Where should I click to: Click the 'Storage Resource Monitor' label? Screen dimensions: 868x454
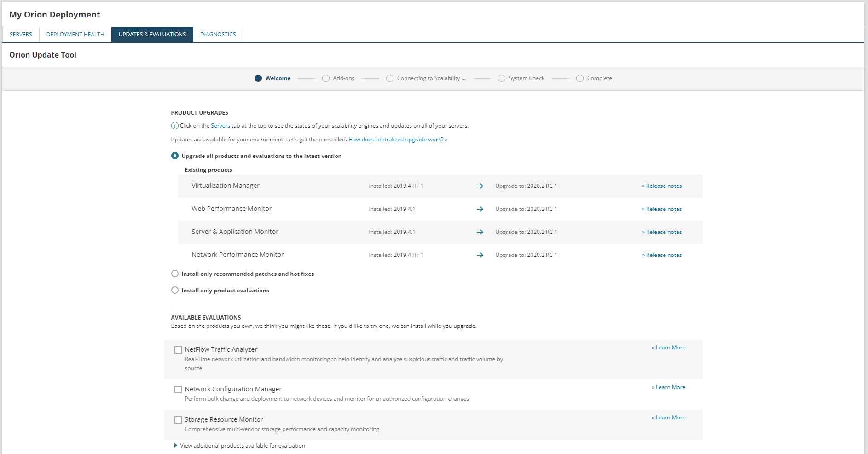(x=224, y=419)
